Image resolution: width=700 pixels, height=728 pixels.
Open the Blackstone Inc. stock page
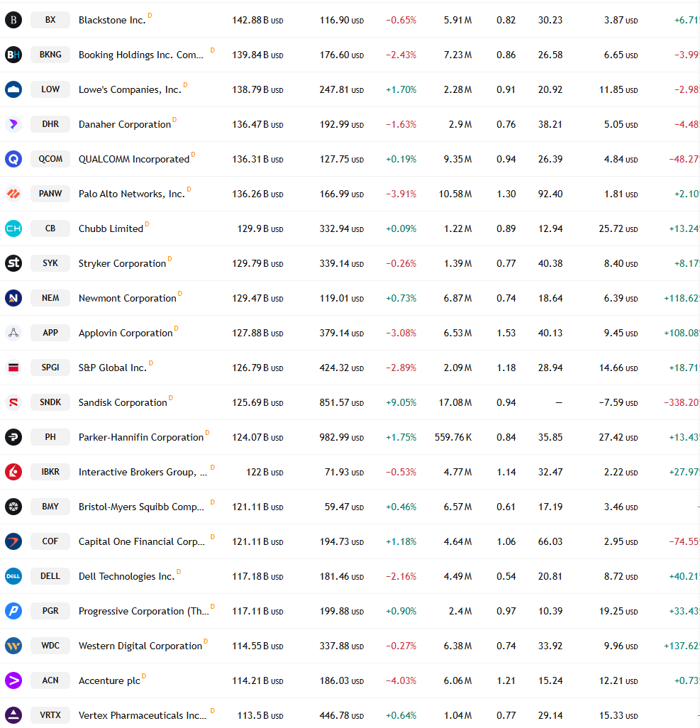click(x=112, y=20)
